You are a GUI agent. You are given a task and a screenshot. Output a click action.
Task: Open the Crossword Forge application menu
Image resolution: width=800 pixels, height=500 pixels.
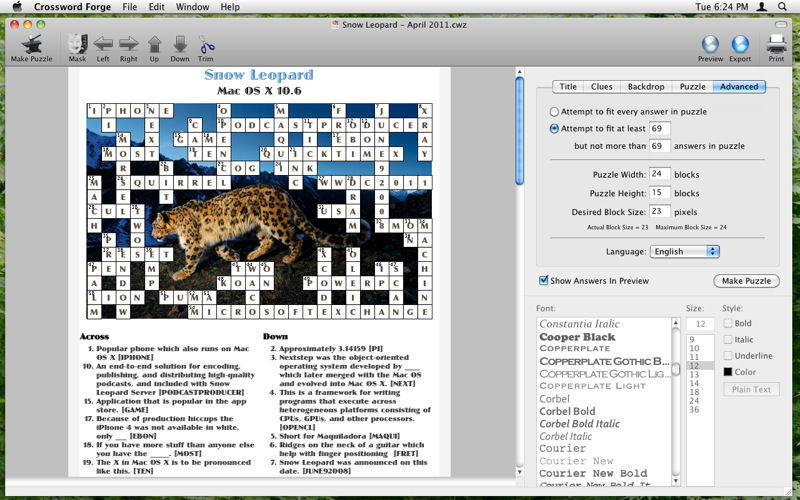72,7
